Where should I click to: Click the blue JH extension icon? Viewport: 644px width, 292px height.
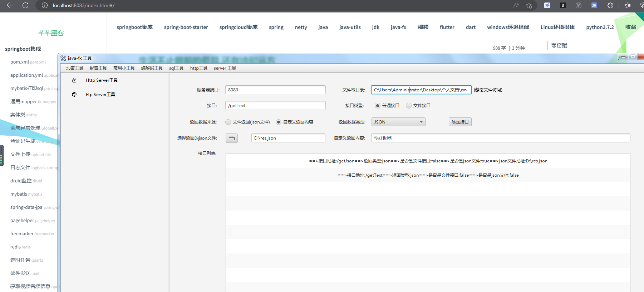(x=594, y=5)
